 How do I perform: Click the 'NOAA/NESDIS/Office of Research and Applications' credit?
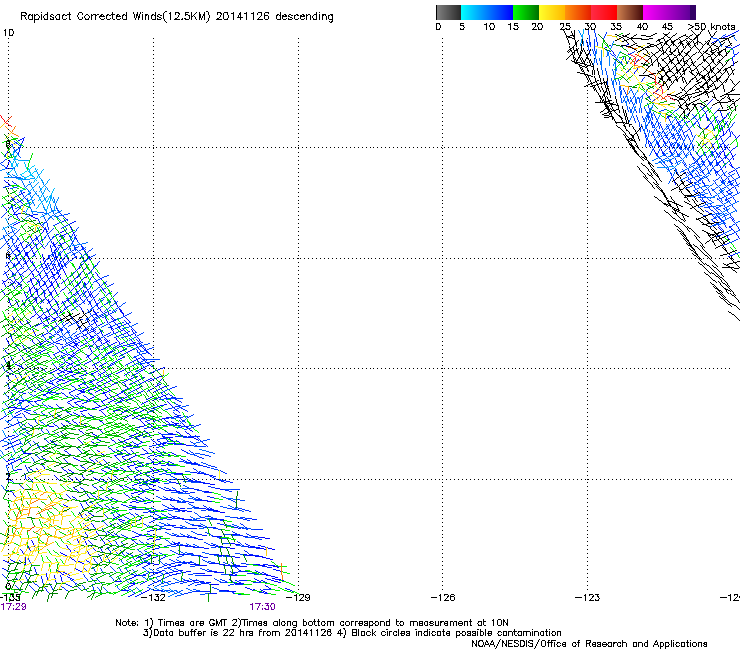click(589, 644)
